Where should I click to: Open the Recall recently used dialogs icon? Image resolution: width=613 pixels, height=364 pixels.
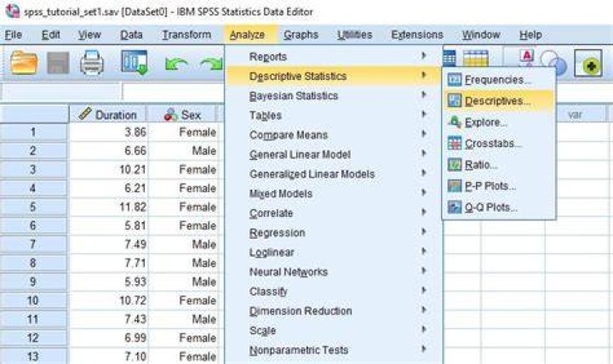coord(135,62)
